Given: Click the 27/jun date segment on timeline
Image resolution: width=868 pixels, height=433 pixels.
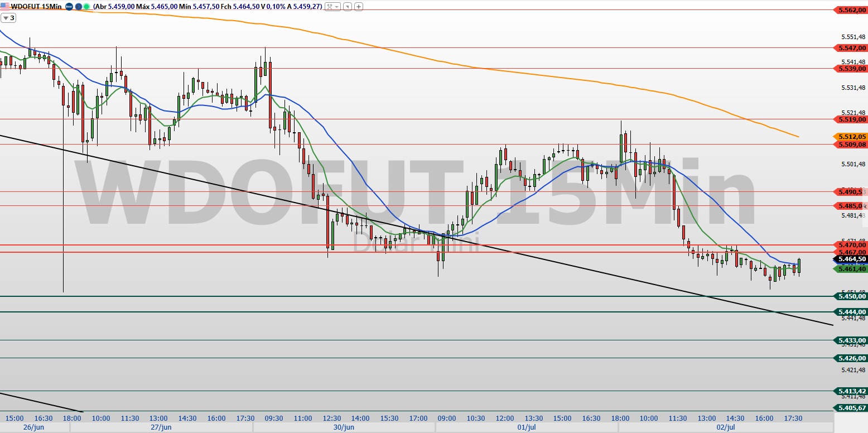Looking at the screenshot, I should (161, 427).
